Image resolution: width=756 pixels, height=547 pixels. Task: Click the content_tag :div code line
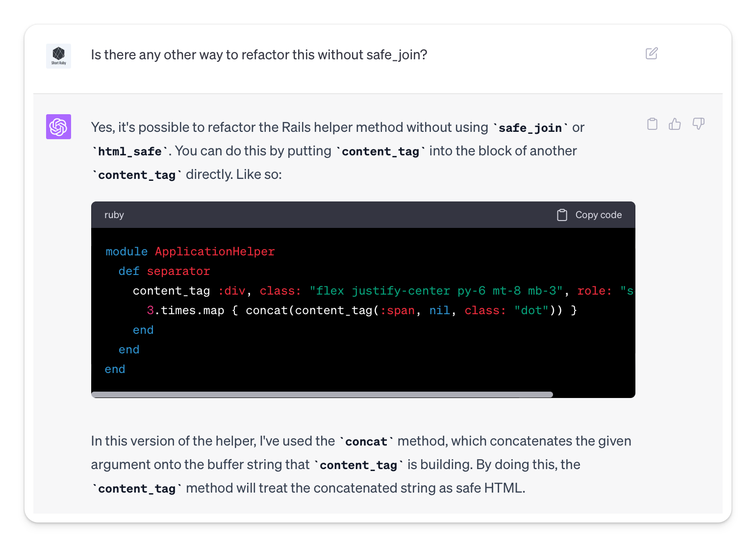coord(383,291)
